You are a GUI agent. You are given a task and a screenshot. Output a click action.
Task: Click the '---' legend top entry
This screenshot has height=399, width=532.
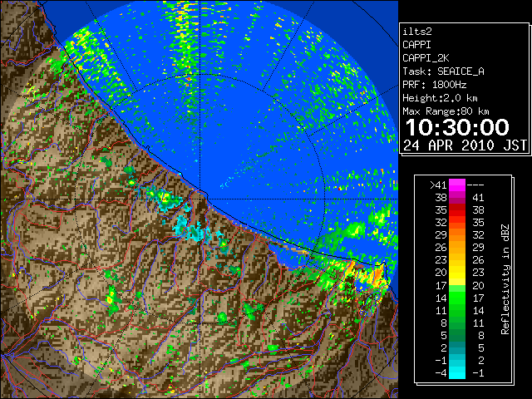[x=475, y=185]
